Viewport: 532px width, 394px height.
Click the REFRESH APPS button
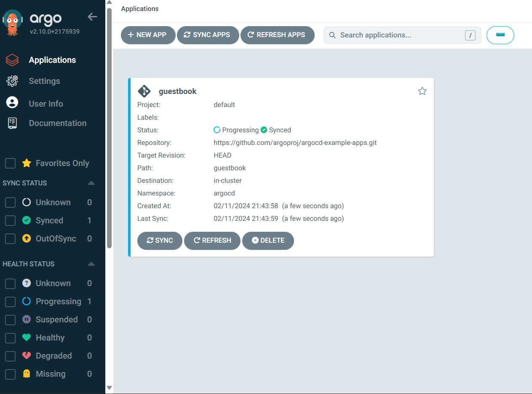[x=278, y=35]
